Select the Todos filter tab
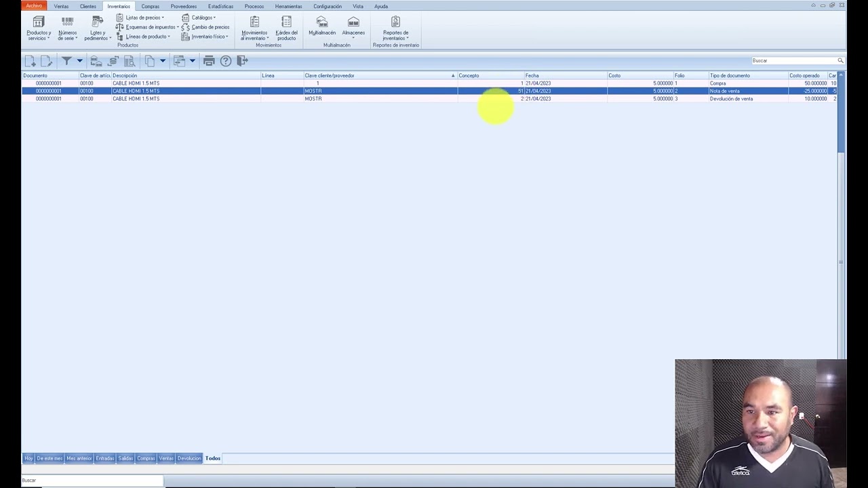Screen dimensions: 868x488 [213, 458]
